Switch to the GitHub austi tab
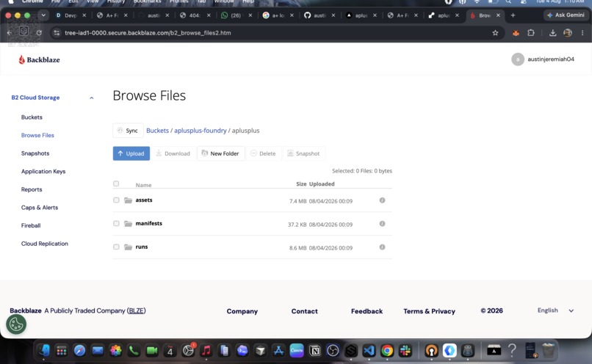The height and width of the screenshot is (364, 592). [319, 15]
